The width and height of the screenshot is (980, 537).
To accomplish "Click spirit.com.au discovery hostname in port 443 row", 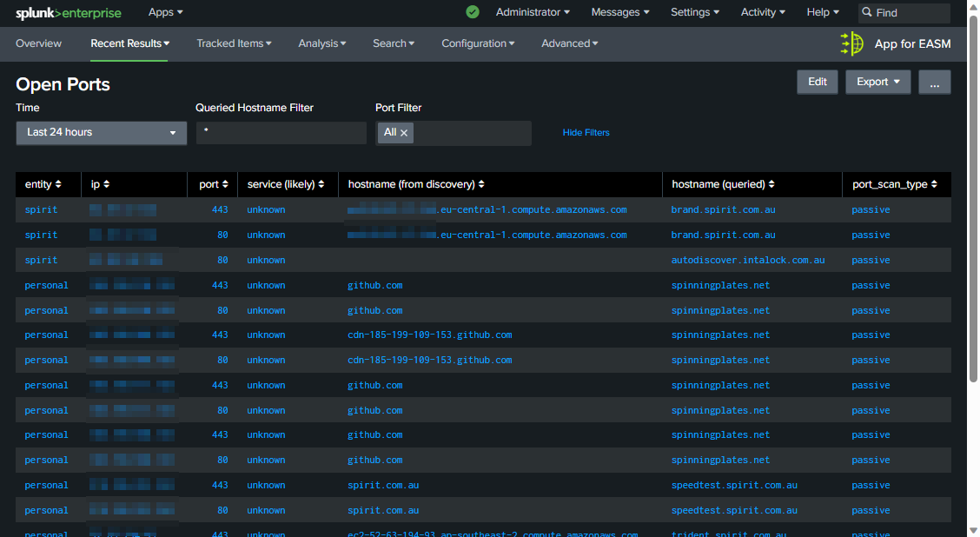I will pyautogui.click(x=383, y=485).
